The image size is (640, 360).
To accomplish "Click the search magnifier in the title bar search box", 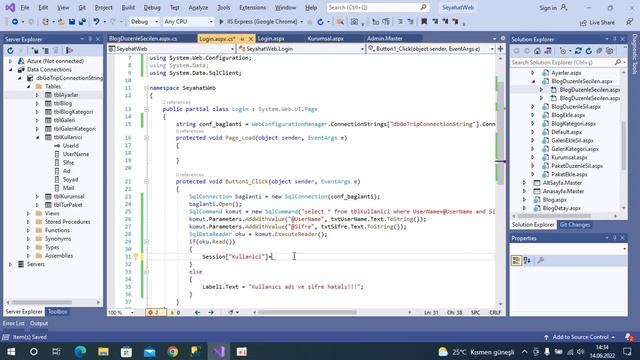I will [x=423, y=7].
